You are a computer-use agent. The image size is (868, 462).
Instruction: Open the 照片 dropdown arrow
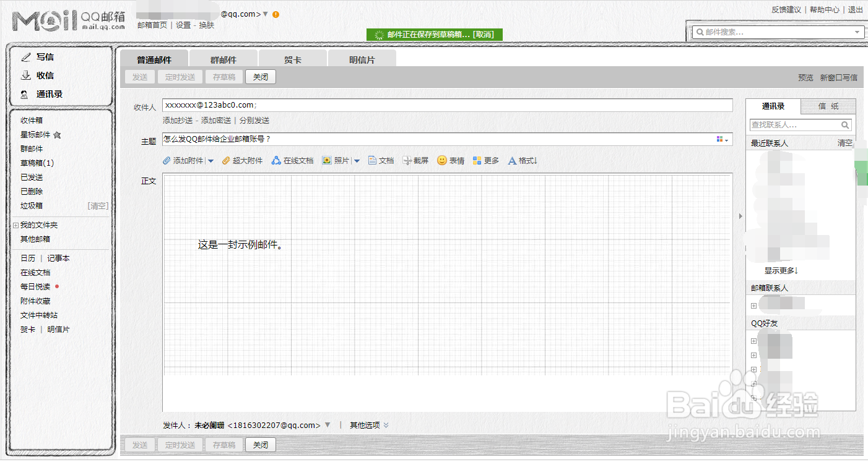[x=357, y=161]
